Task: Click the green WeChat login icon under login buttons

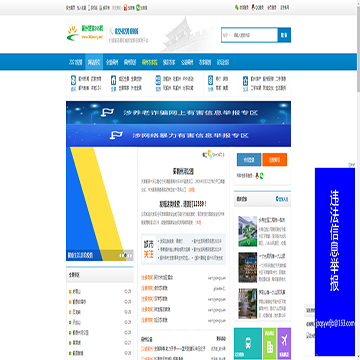Action: click(x=262, y=175)
